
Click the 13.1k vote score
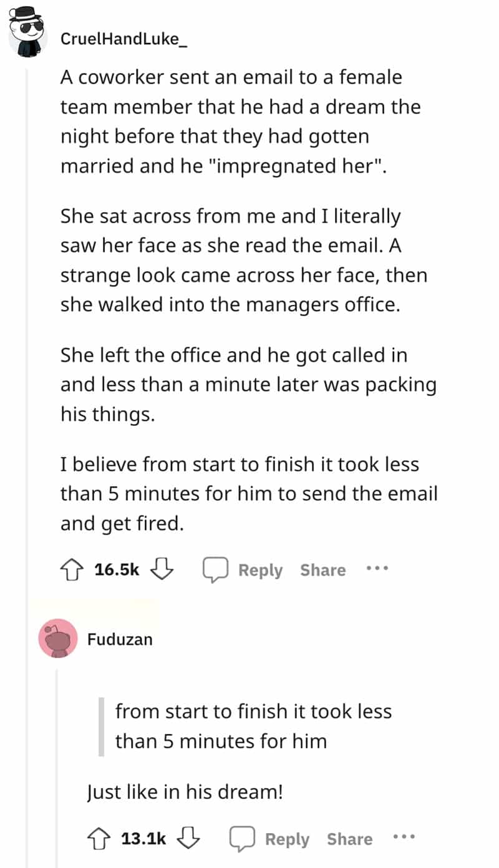[x=143, y=839]
